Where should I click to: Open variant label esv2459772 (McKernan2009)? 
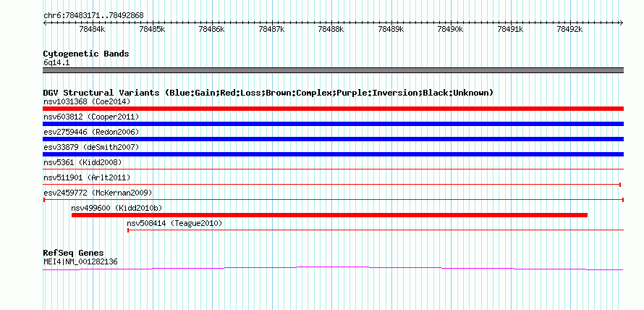pyautogui.click(x=98, y=193)
